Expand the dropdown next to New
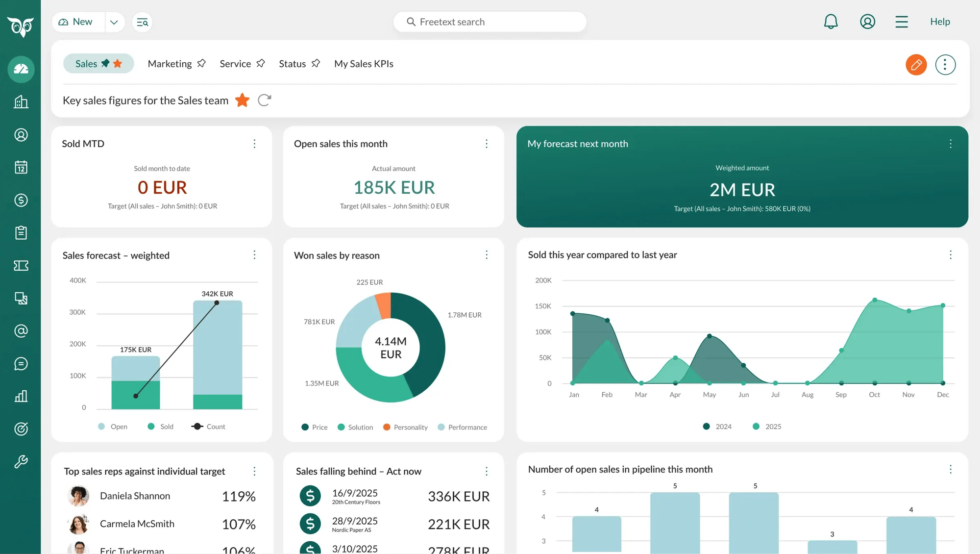The width and height of the screenshot is (980, 554). [114, 22]
